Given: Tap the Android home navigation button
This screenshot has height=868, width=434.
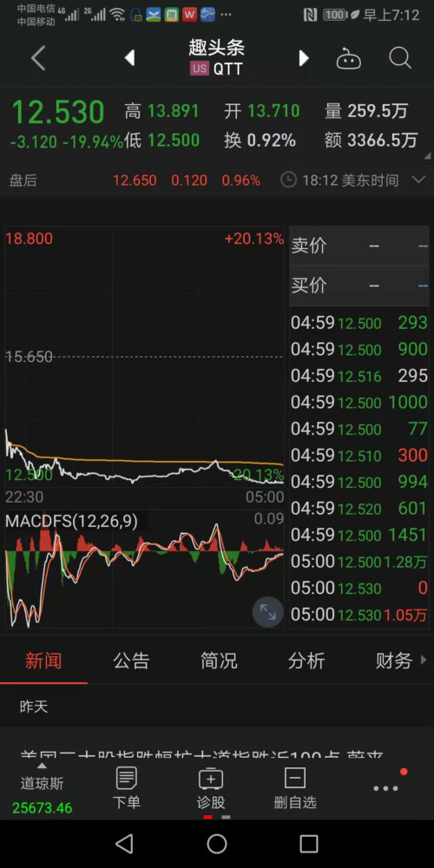Looking at the screenshot, I should tap(217, 844).
